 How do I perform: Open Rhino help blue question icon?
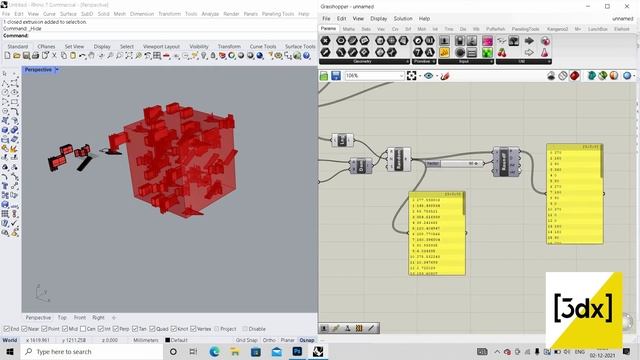click(307, 56)
